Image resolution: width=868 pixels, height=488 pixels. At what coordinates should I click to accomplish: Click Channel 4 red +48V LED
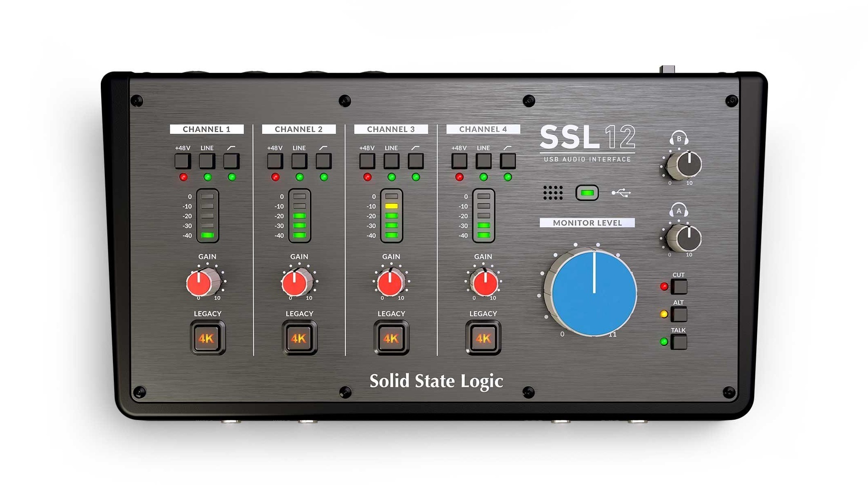click(459, 177)
